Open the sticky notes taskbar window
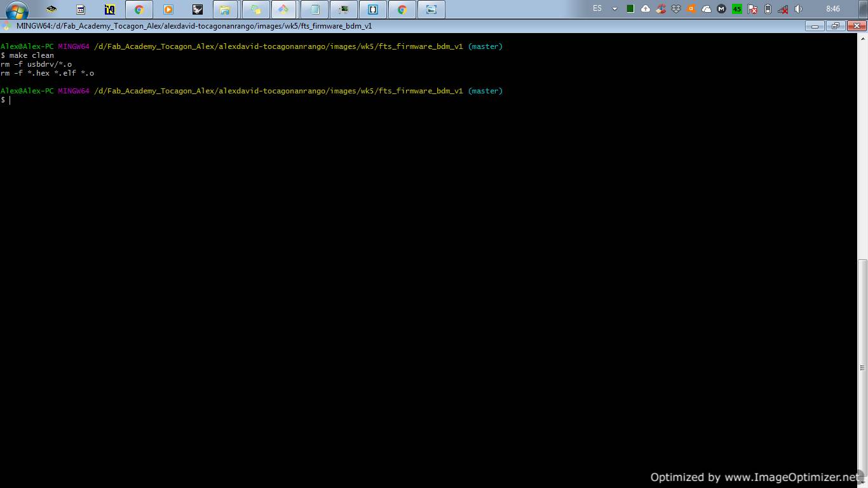The height and width of the screenshot is (488, 868). pos(255,10)
